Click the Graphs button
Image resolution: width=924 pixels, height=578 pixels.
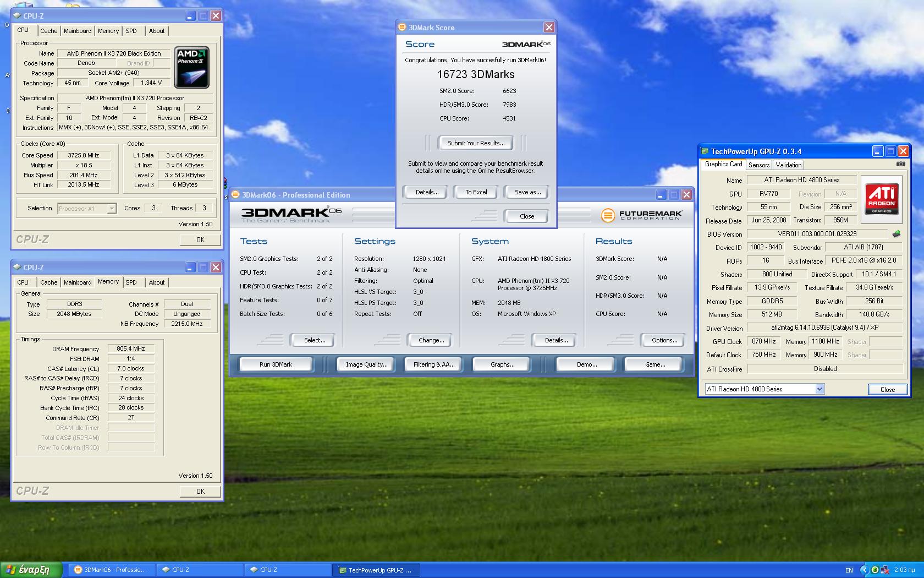[502, 364]
